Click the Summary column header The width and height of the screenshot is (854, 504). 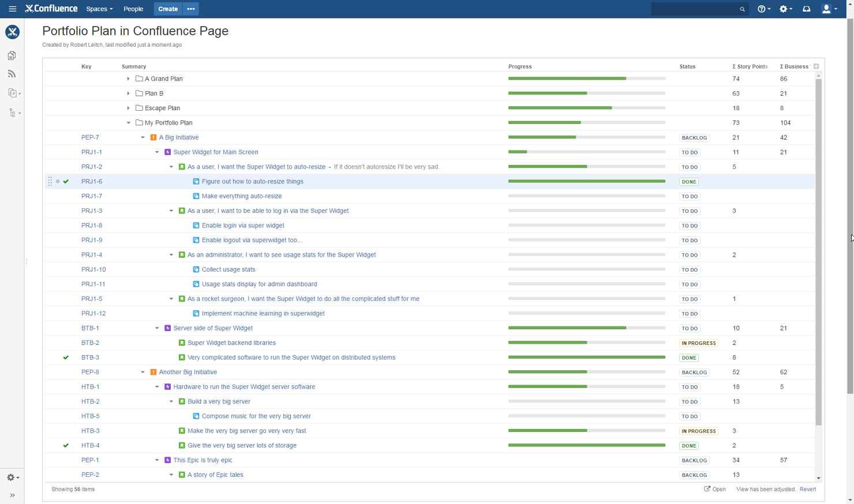tap(134, 66)
